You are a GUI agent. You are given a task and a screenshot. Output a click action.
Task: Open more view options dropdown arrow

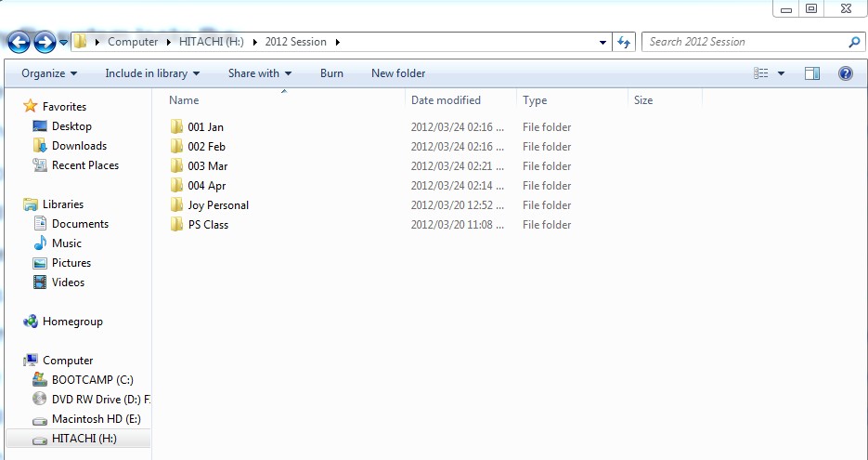(x=781, y=73)
